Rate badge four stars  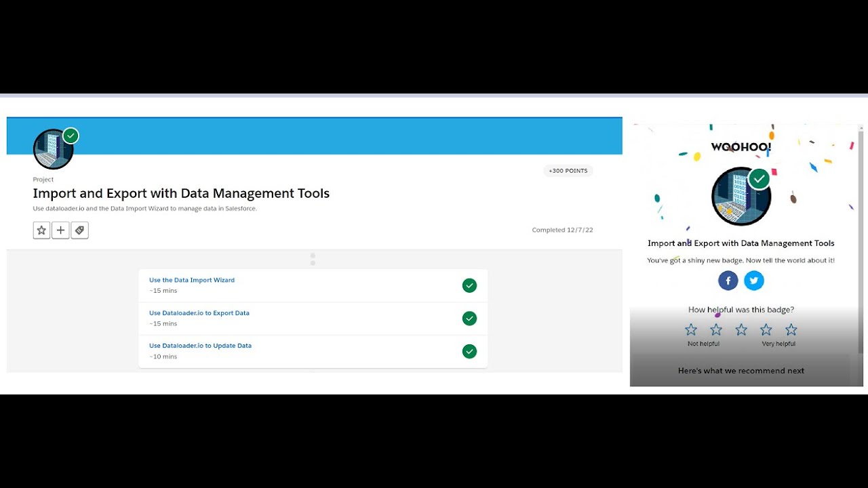click(x=766, y=330)
